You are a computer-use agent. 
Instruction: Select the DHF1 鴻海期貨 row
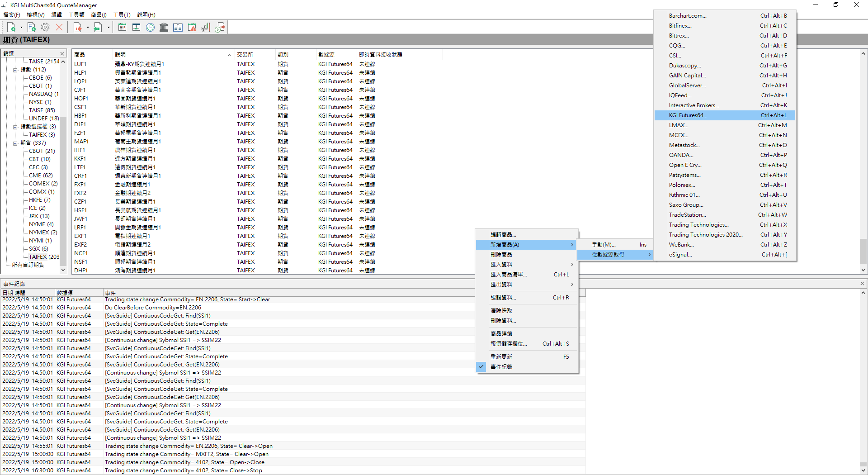click(258, 271)
